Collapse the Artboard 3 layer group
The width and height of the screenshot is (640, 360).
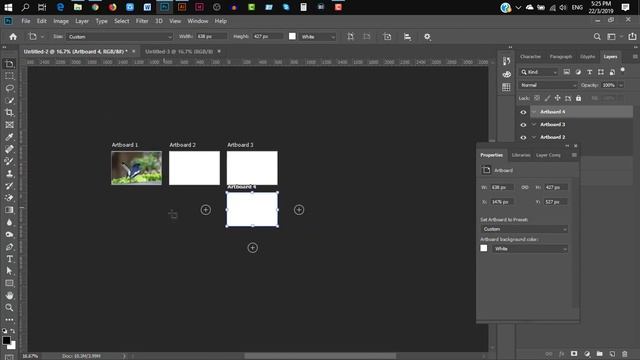coord(534,124)
